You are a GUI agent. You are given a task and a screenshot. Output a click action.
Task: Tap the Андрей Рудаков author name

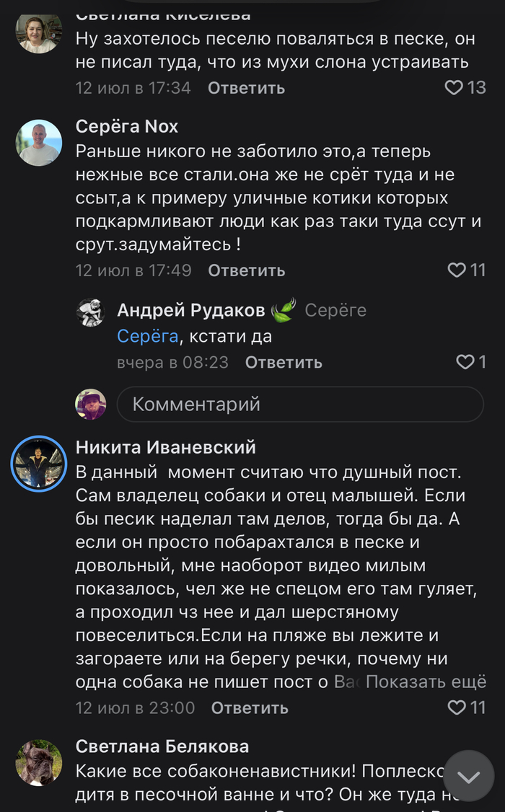click(190, 311)
